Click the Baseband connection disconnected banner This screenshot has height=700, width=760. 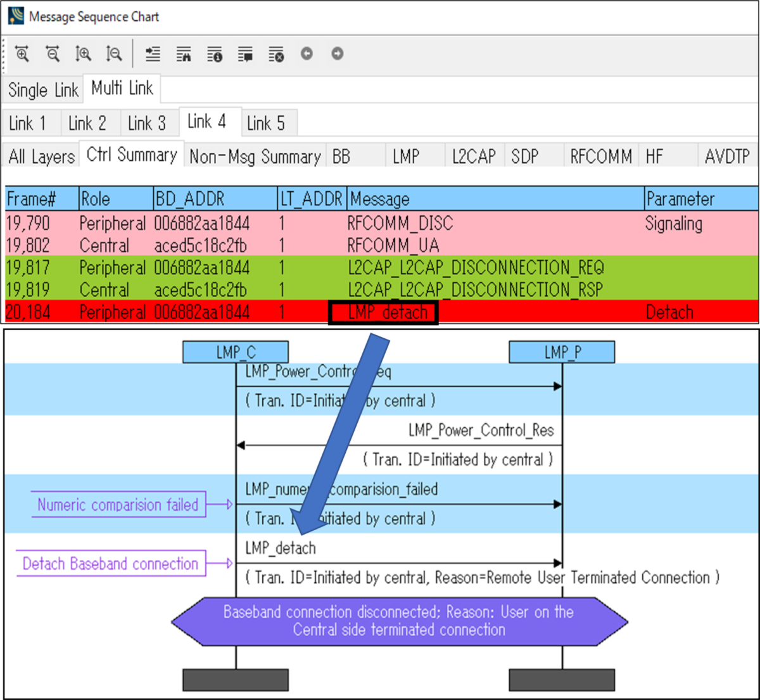click(399, 621)
